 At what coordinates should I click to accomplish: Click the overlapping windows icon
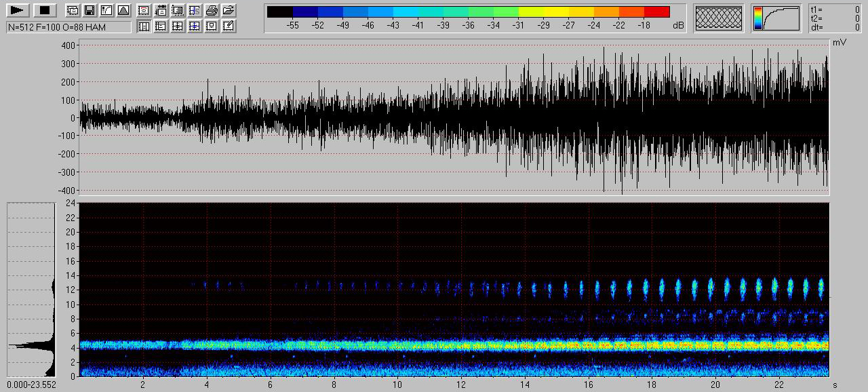tap(72, 10)
